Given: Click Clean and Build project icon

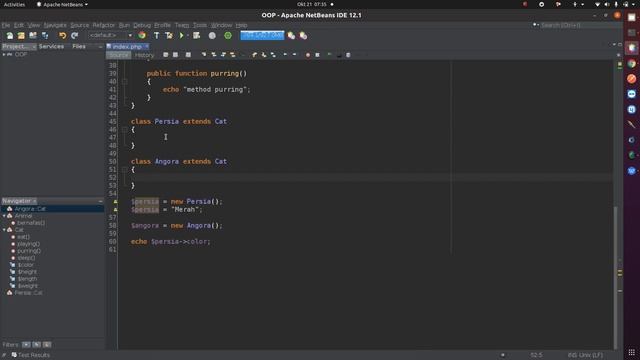Looking at the screenshot, I should click(169, 36).
